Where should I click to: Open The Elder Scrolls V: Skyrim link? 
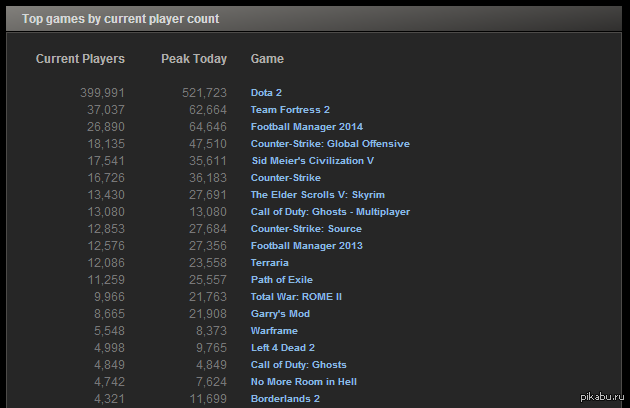pos(317,195)
